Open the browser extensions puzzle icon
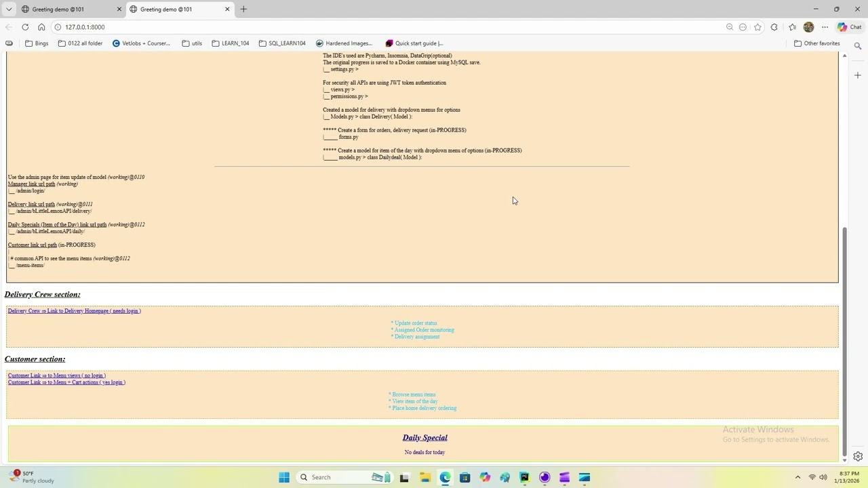Screen dimensions: 868x488 tap(774, 27)
